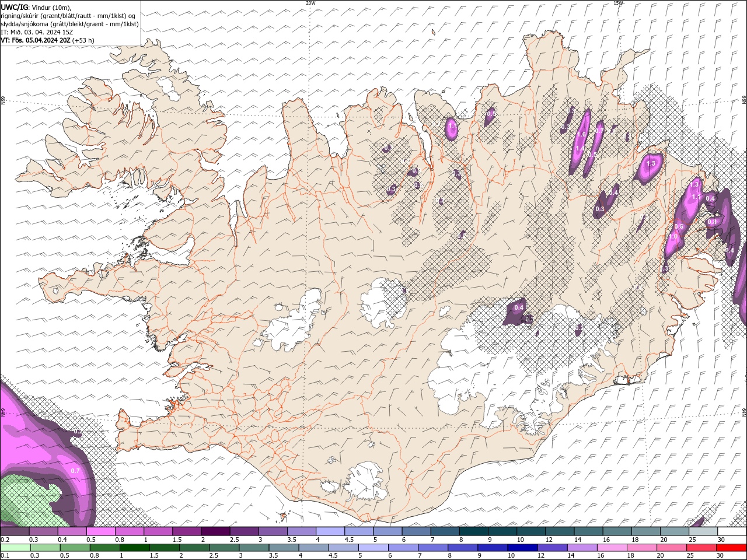Click the 1.5 precipitation value on the map
This screenshot has width=747, height=560.
[651, 164]
